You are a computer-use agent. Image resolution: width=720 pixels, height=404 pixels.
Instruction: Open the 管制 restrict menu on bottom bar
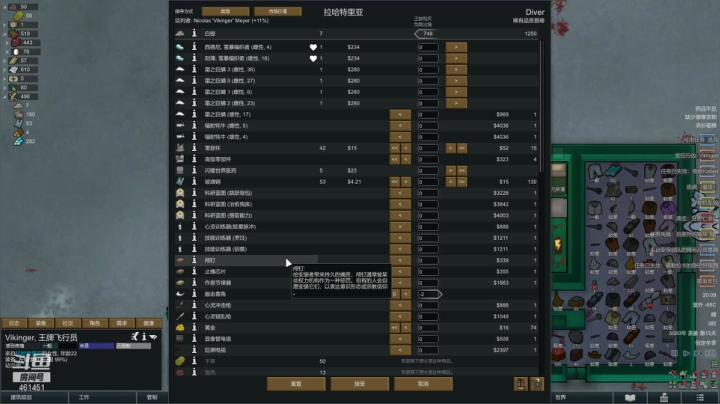(152, 398)
